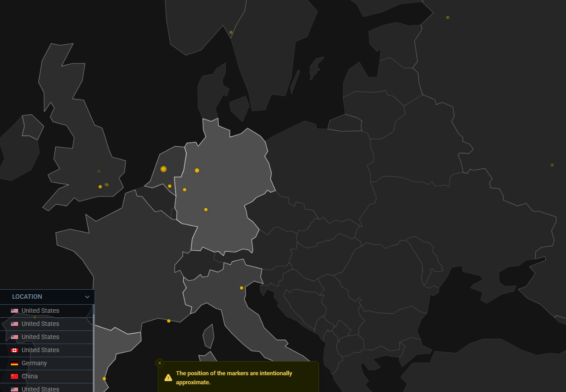
Task: Click the faint marker in northern Russia
Action: click(447, 17)
